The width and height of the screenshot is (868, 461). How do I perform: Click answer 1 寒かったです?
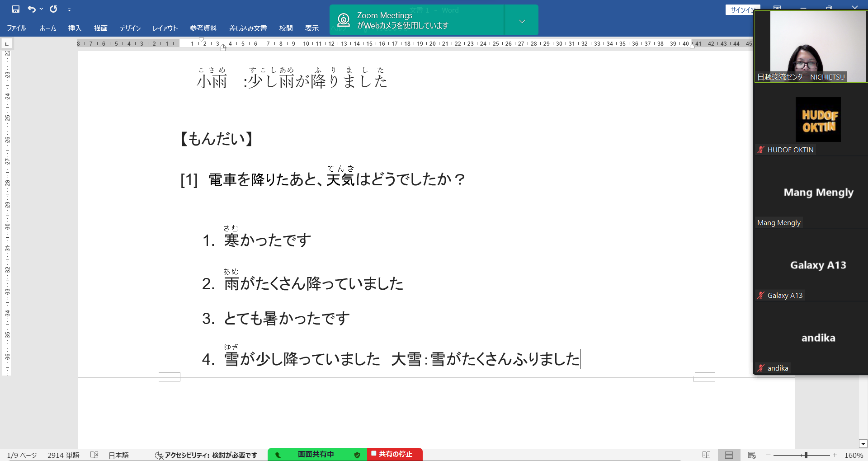click(x=267, y=240)
